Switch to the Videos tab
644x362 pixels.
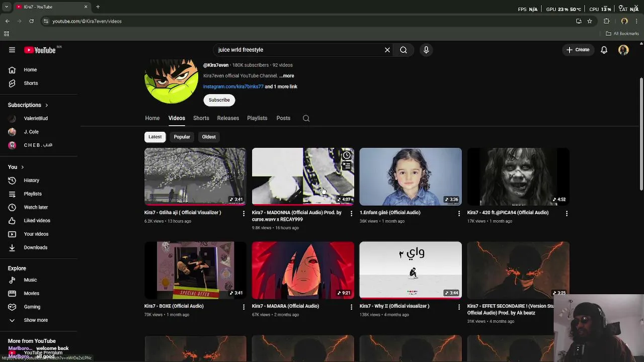177,118
